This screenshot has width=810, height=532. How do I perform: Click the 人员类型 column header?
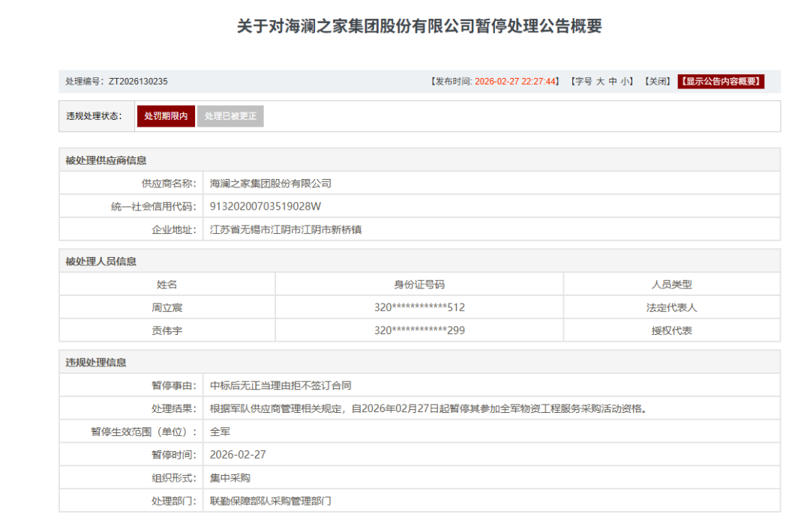[x=671, y=285]
